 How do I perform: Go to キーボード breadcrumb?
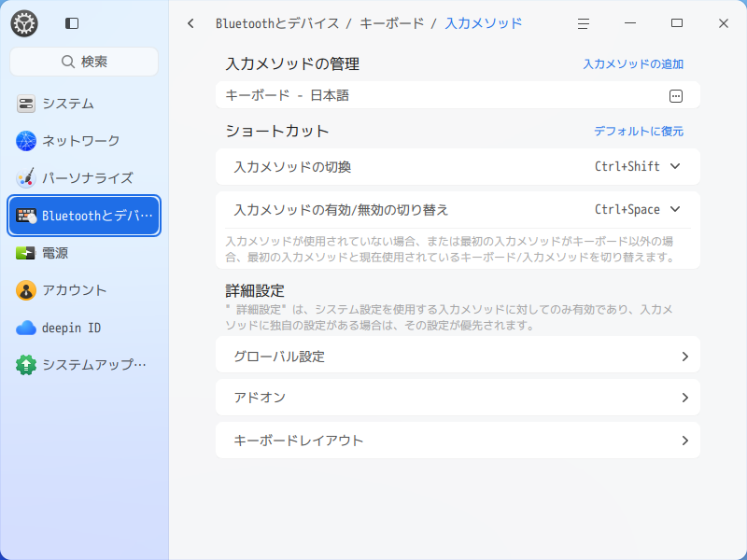391,23
